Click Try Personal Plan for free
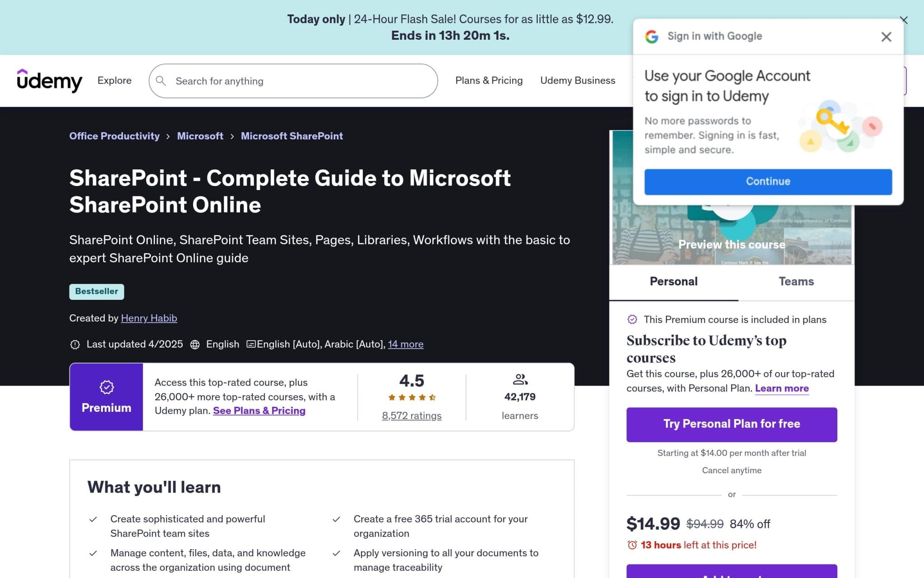Viewport: 924px width, 578px height. pyautogui.click(x=732, y=424)
